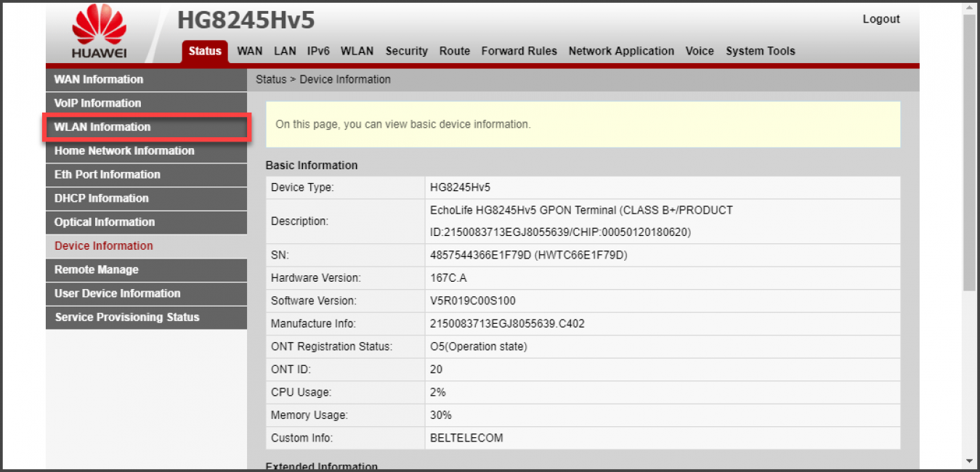Show Home Network Information page

click(124, 151)
